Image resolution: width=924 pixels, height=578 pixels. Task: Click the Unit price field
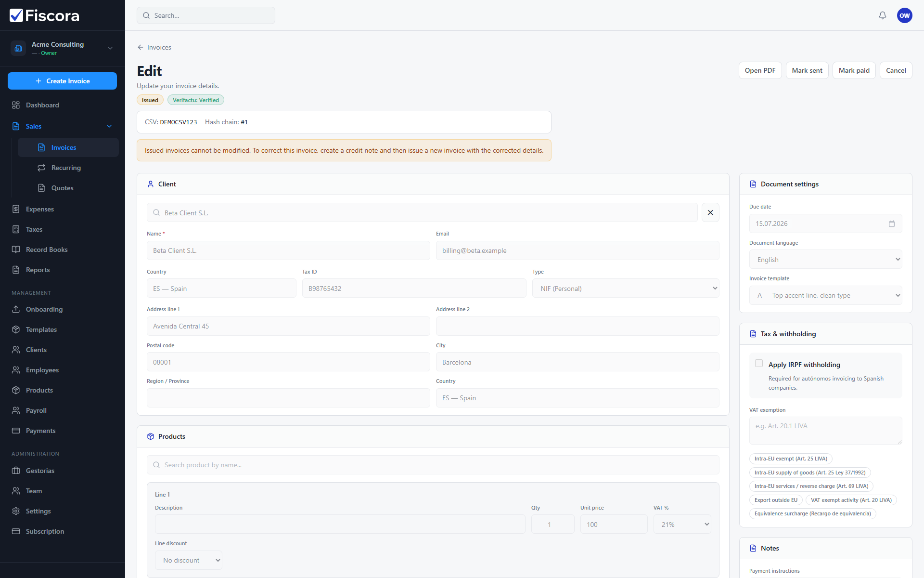(614, 525)
